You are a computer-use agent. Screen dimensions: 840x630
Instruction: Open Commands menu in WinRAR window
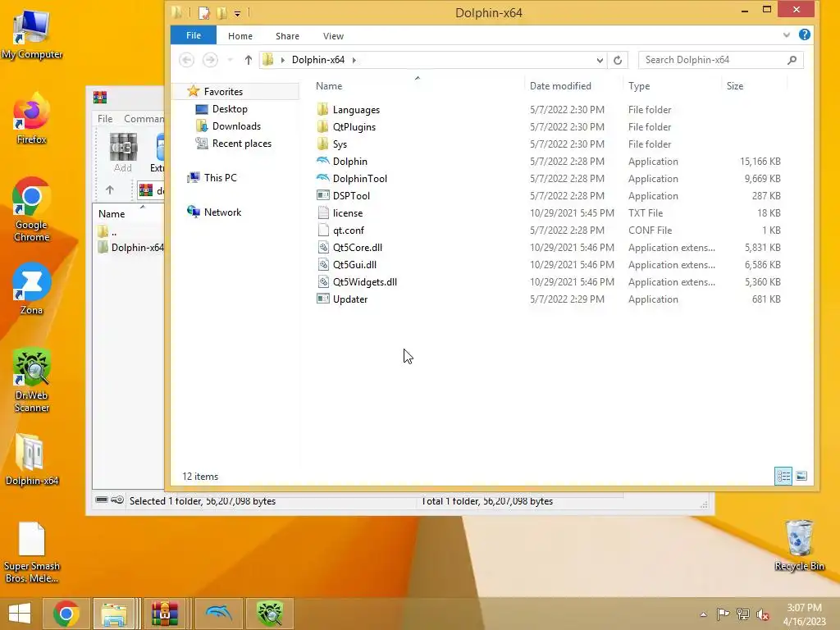point(144,118)
